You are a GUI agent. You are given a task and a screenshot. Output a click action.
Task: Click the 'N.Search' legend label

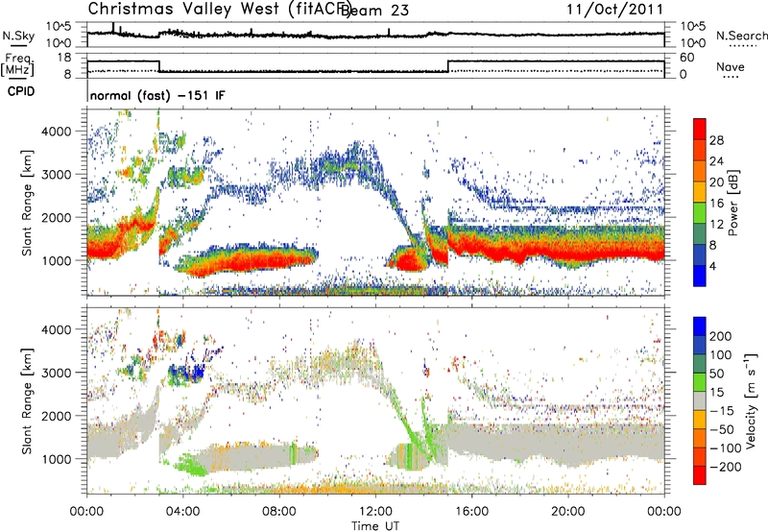(741, 36)
